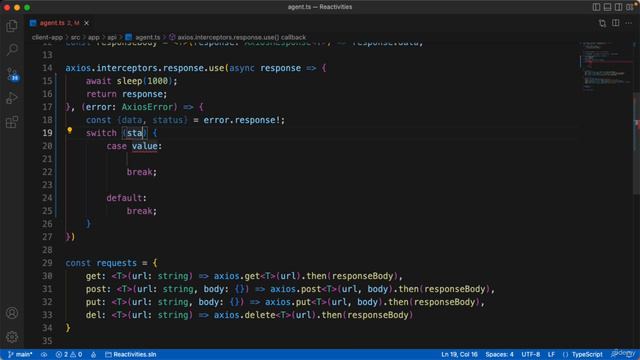The height and width of the screenshot is (360, 640).
Task: Open the Search view in activity bar
Action: coord(12,50)
